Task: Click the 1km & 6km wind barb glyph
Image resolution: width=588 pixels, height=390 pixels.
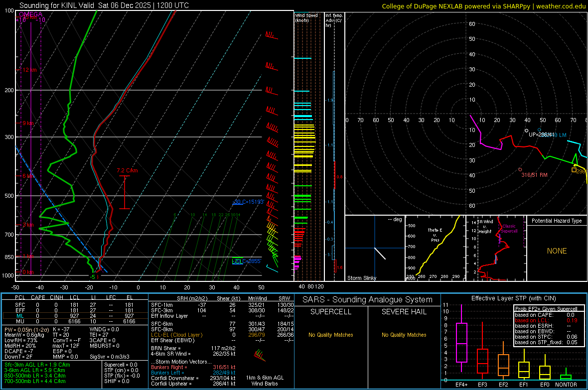Action: (x=260, y=355)
